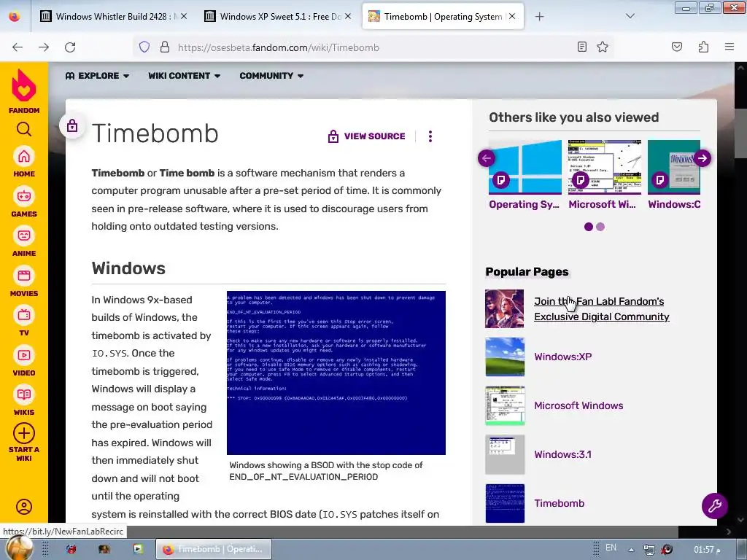Viewport: 747px width, 560px height.
Task: Click the Timebomb Firefox taskbar button
Action: click(x=214, y=550)
